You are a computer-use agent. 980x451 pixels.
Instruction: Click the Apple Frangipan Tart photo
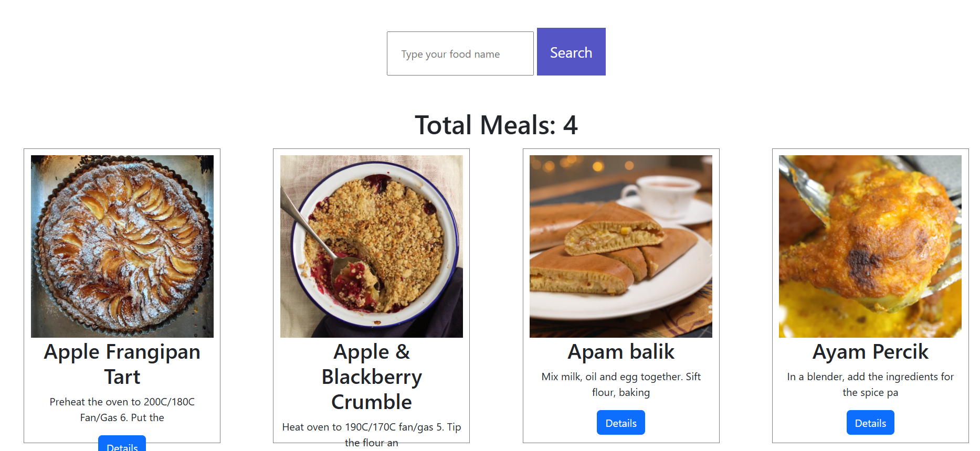(x=122, y=246)
